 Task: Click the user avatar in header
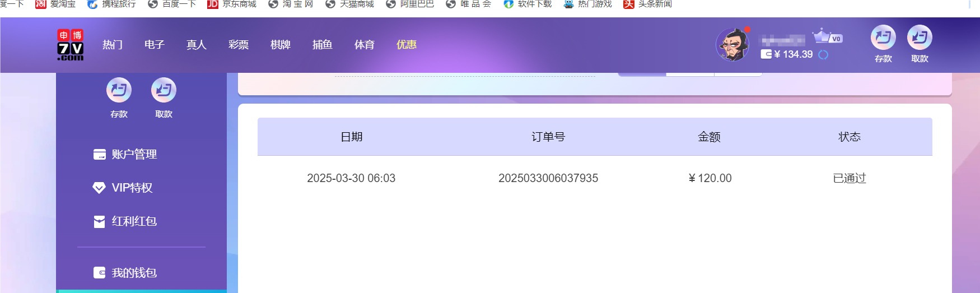click(x=732, y=45)
